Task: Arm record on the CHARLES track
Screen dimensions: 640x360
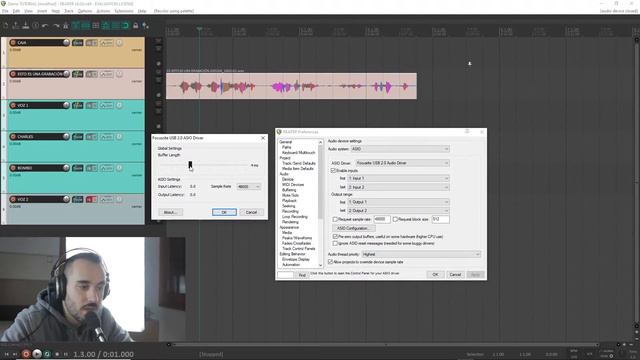Action: (13, 137)
